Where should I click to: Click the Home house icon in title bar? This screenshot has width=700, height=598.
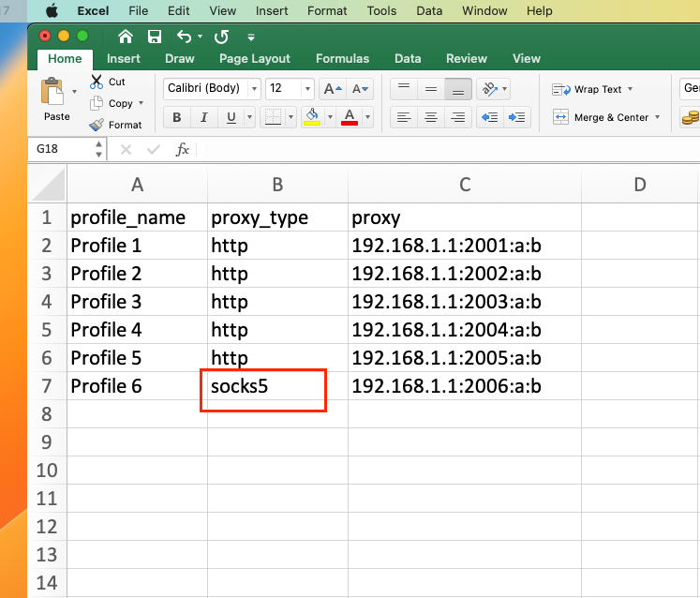coord(126,37)
